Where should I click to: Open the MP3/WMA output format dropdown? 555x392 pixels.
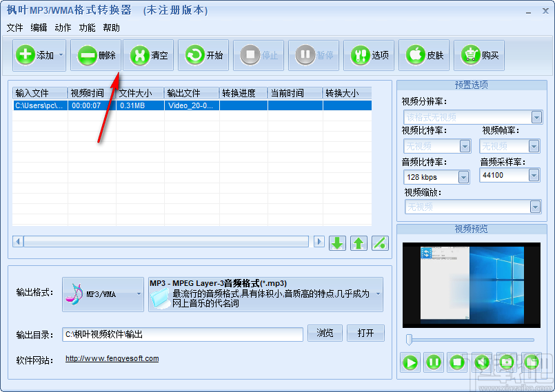click(103, 294)
